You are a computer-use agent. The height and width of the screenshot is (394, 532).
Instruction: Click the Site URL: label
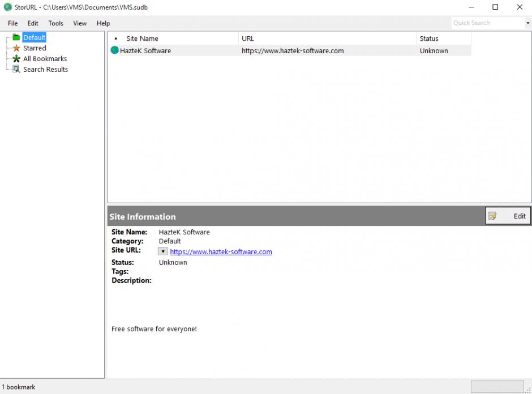coord(126,250)
